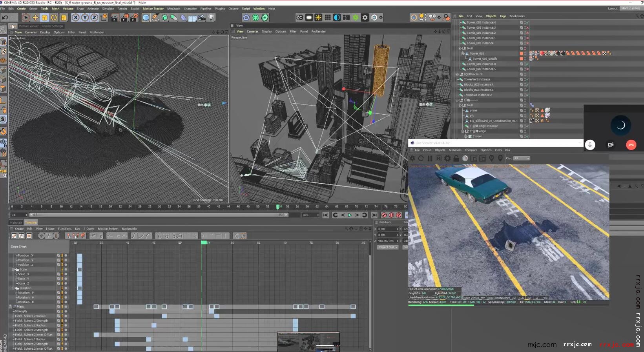
Task: Toggle Live Viewer lock icon
Action: point(456,159)
